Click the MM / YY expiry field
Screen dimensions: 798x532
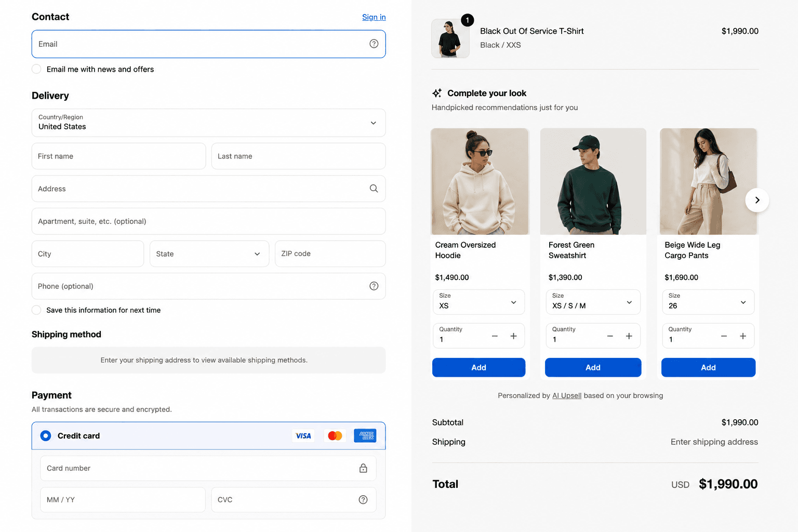(x=123, y=500)
